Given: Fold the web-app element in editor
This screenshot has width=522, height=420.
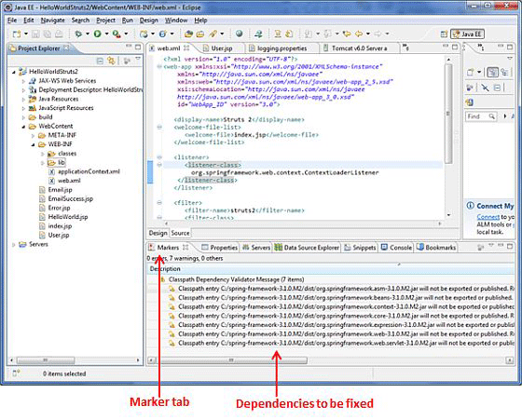Looking at the screenshot, I should [159, 66].
